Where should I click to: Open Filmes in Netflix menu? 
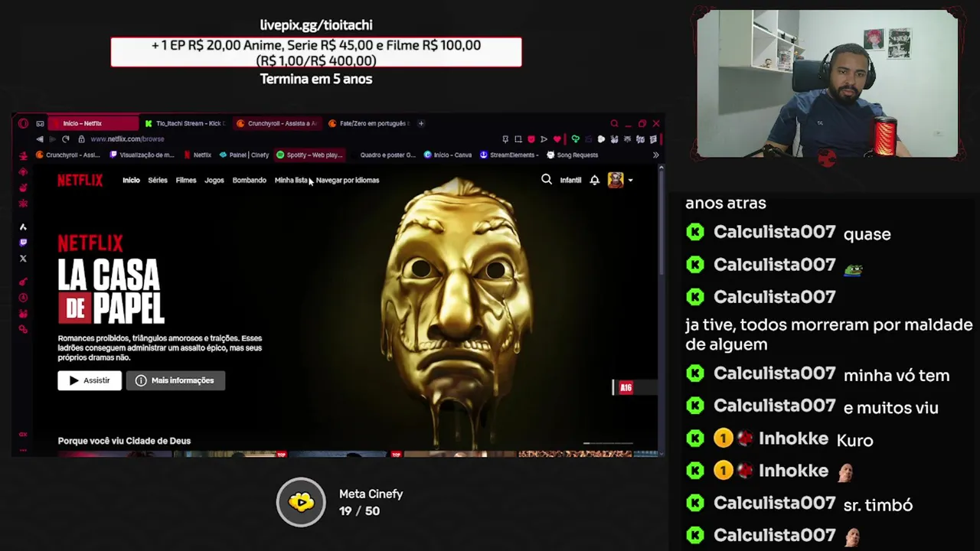[186, 180]
